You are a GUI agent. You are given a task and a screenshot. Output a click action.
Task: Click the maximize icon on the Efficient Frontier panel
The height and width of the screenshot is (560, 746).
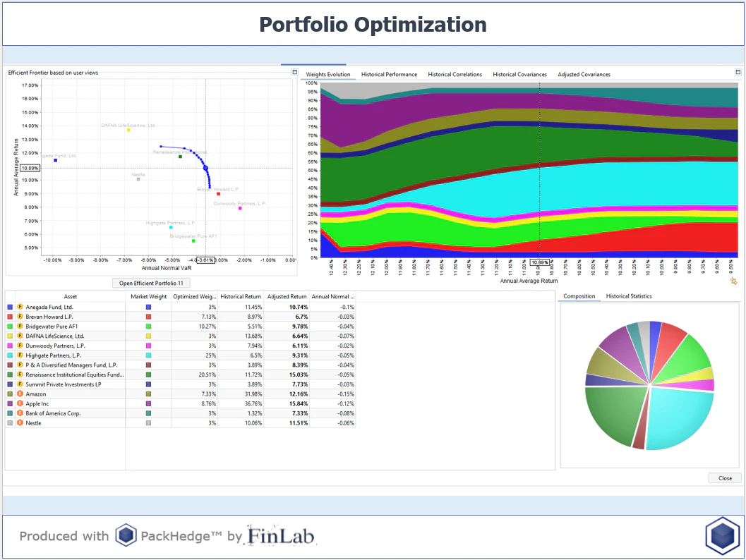click(x=294, y=71)
